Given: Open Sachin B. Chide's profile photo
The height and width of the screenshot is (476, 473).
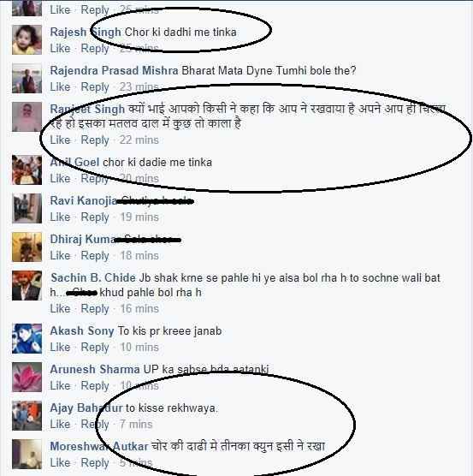Looking at the screenshot, I should [27, 286].
